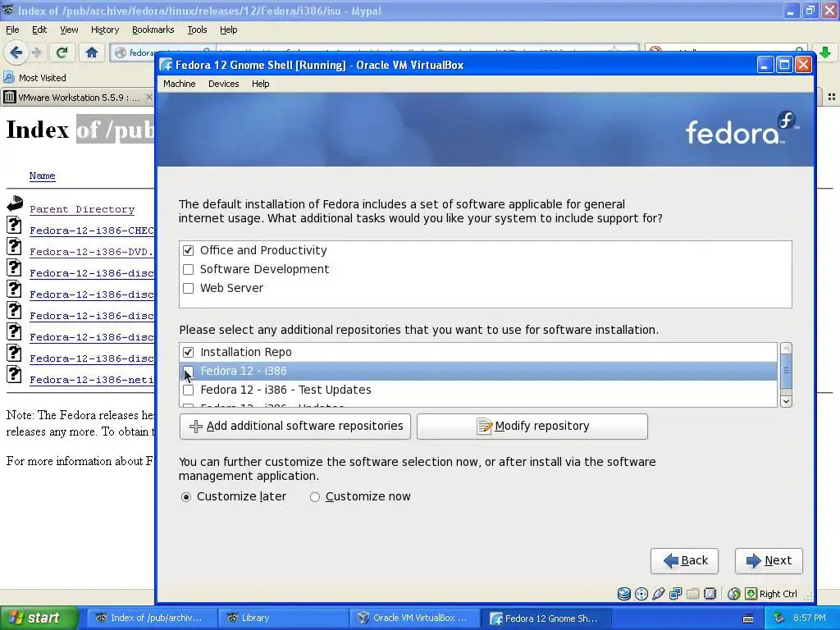Toggle Installation Repo checkbox
The image size is (840, 630).
point(188,352)
